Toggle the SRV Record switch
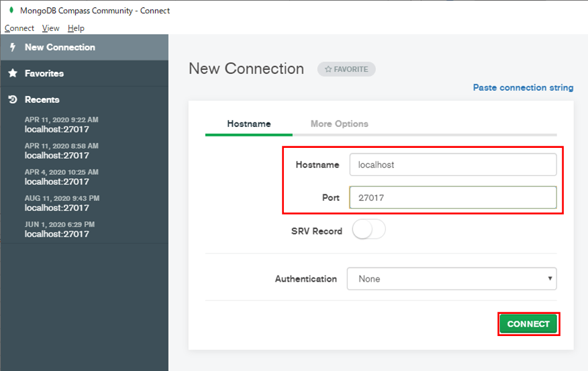Image resolution: width=588 pixels, height=371 pixels. pyautogui.click(x=369, y=231)
